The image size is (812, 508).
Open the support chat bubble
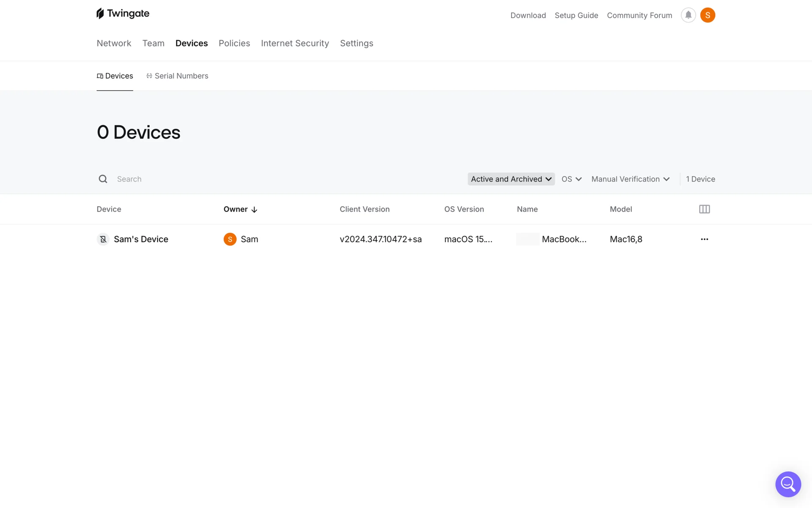pyautogui.click(x=788, y=484)
